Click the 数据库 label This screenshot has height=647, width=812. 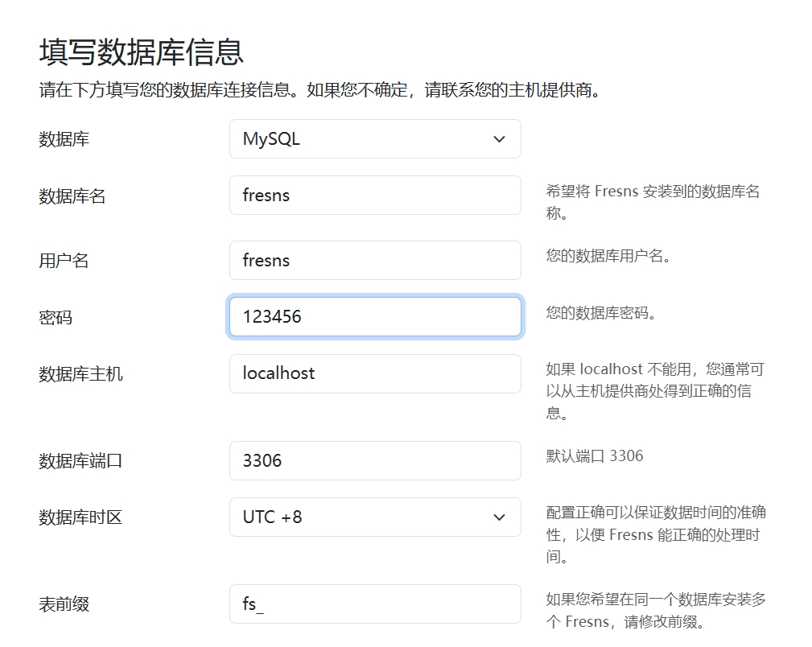(x=64, y=139)
